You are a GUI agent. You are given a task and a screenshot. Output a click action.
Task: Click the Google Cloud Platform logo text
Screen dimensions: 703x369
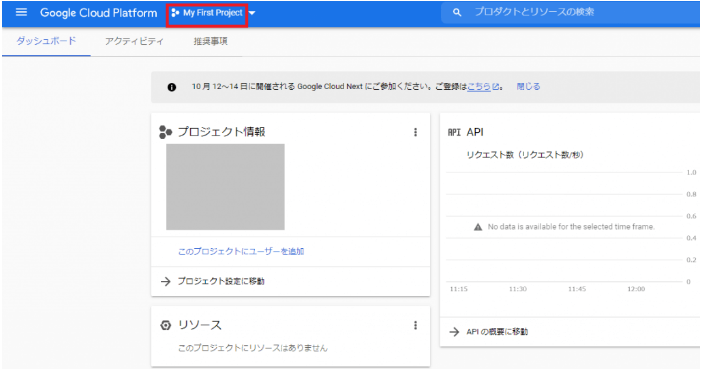99,13
